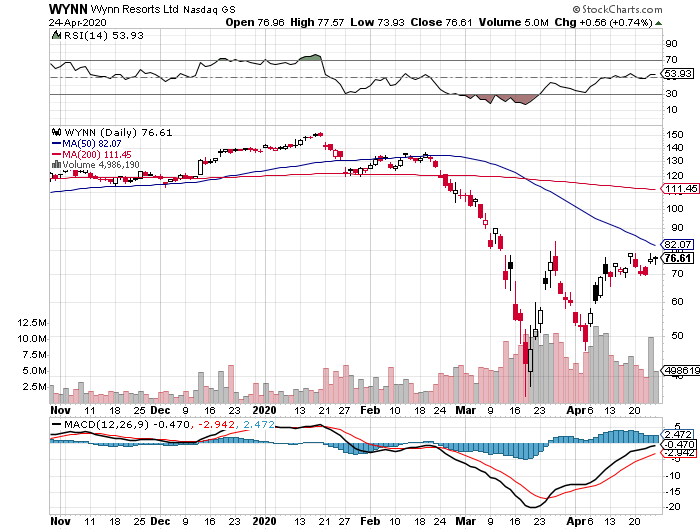Click the WYNN (Daily) 76.61 legend
Viewport: 700px width, 530px height.
tap(118, 133)
